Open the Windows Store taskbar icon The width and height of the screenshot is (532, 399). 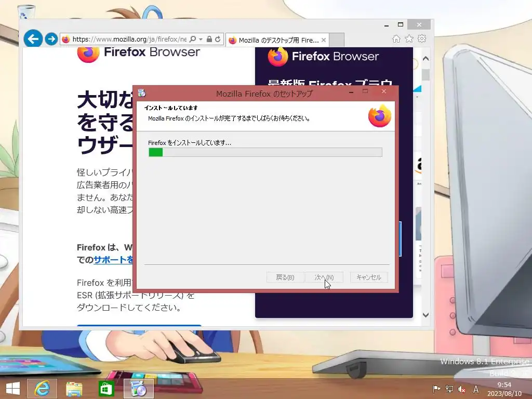pos(106,389)
